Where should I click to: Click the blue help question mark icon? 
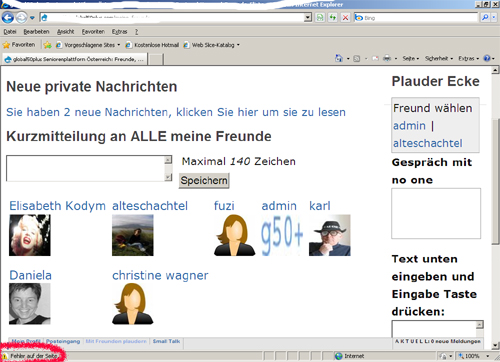tap(487, 58)
